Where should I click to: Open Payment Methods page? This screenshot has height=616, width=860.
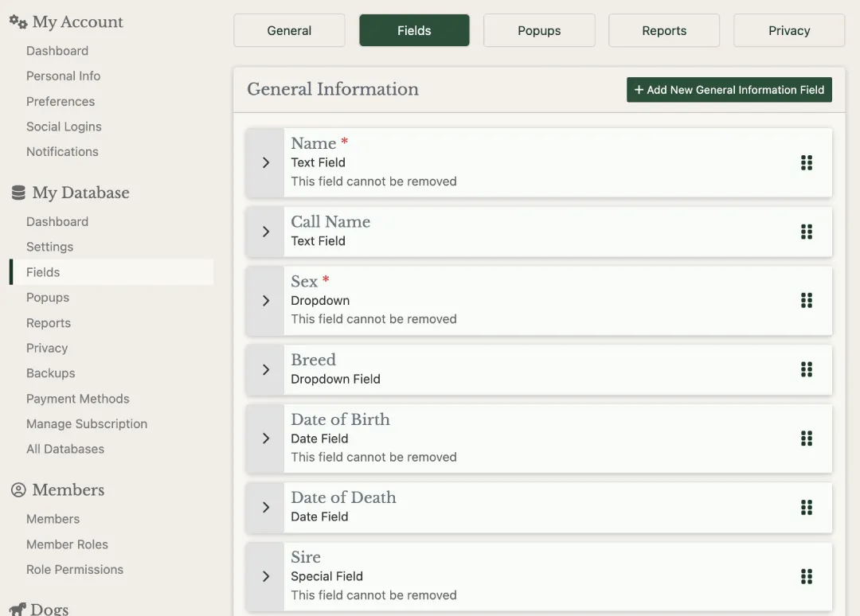click(77, 399)
